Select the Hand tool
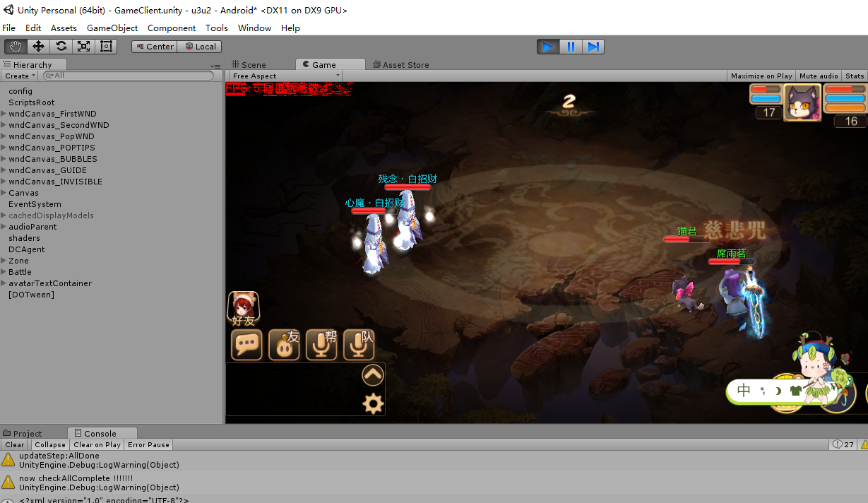Screen dimensions: 868x503 pos(16,47)
